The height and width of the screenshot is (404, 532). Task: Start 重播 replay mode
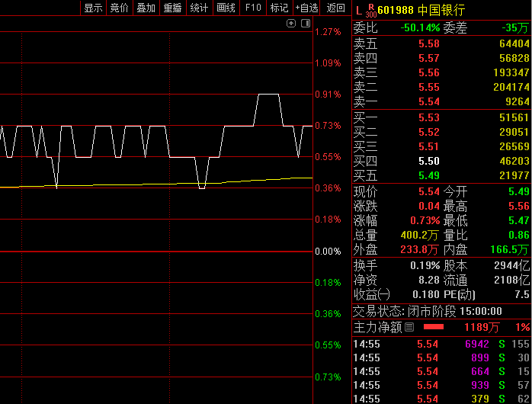[x=173, y=8]
